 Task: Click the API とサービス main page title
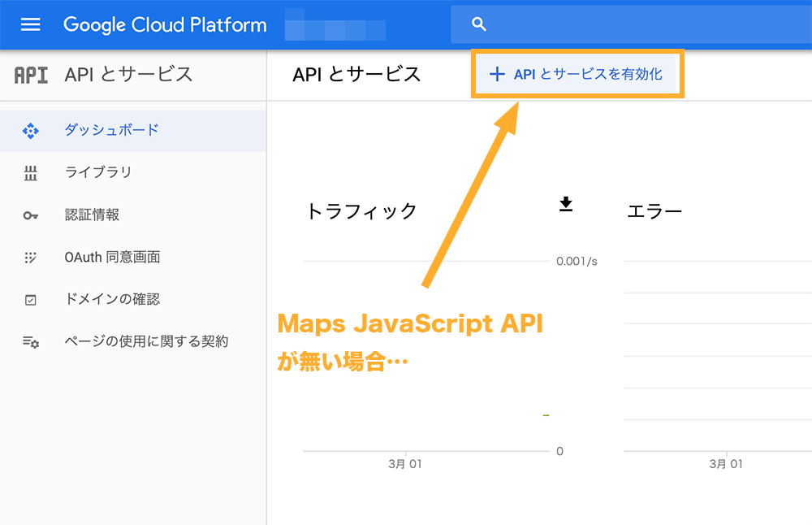click(x=356, y=75)
